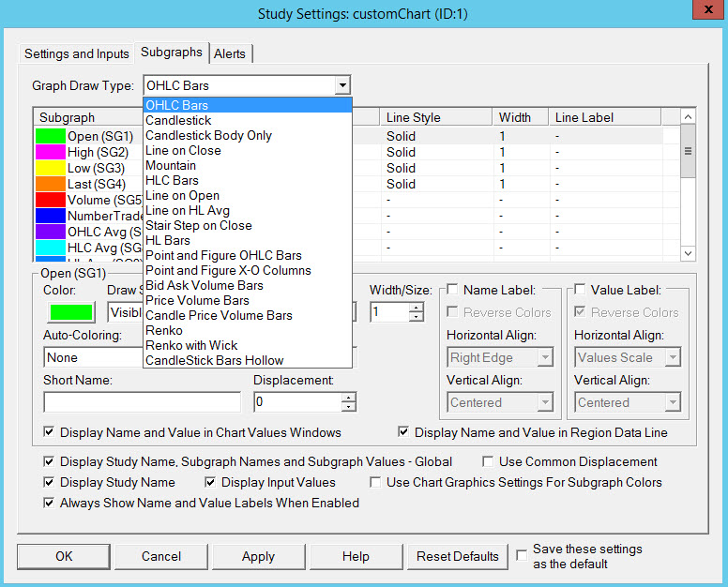
Task: Uncheck the Display Study Name checkbox
Action: click(49, 482)
